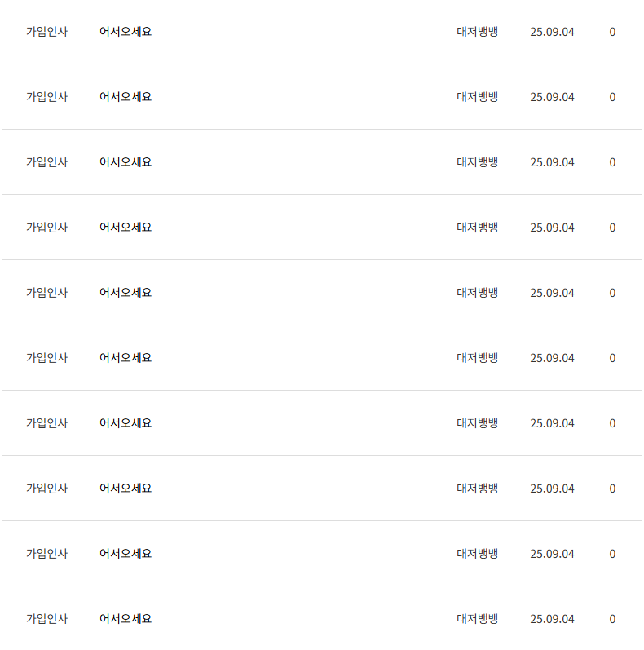Click author '대저뱅뱅' in the fifth row
Viewport: 644px width, 650px height.
[x=477, y=293]
